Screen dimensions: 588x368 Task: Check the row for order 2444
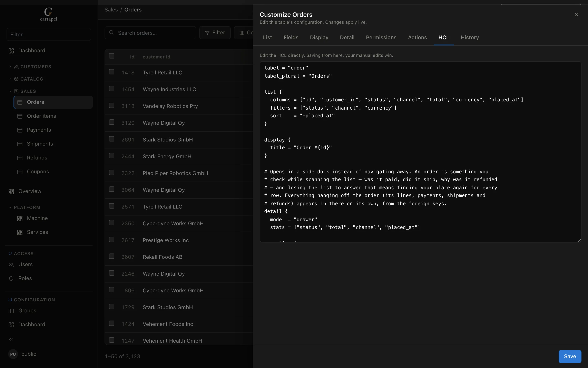click(x=112, y=156)
